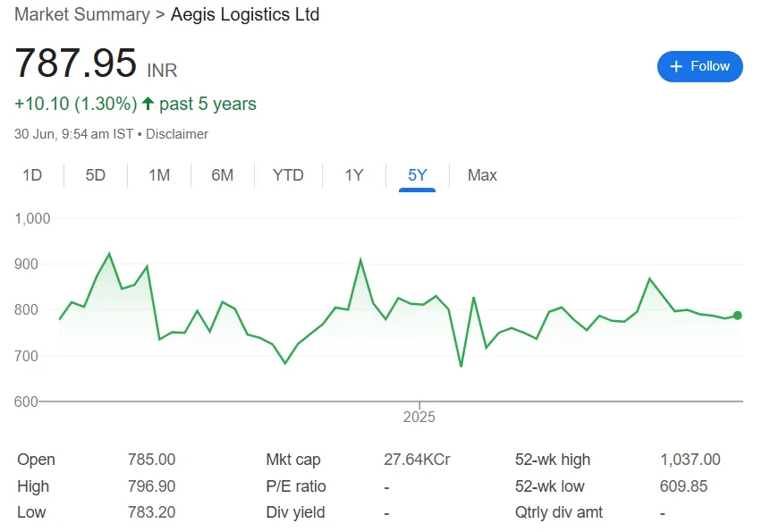Click the Low value 783.20

[x=152, y=511]
